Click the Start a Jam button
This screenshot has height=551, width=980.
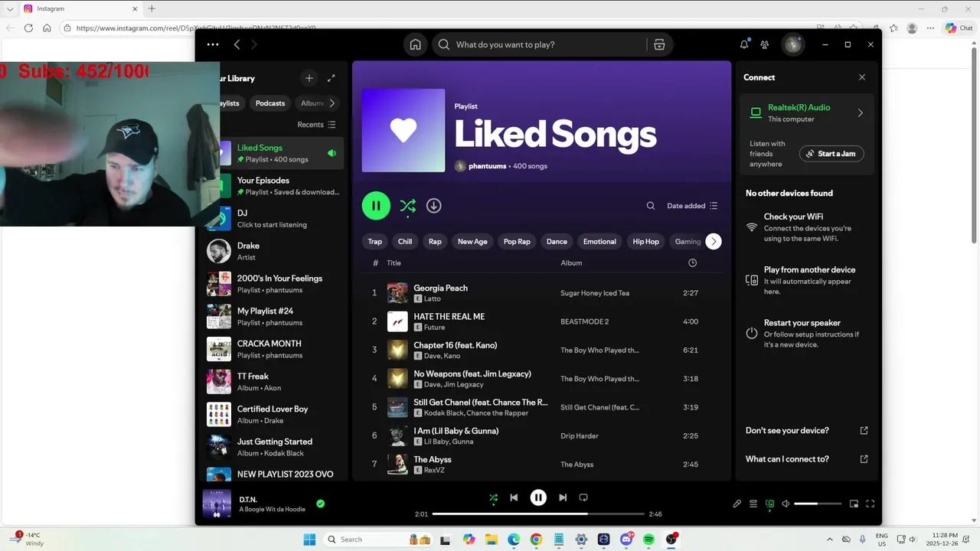tap(831, 154)
